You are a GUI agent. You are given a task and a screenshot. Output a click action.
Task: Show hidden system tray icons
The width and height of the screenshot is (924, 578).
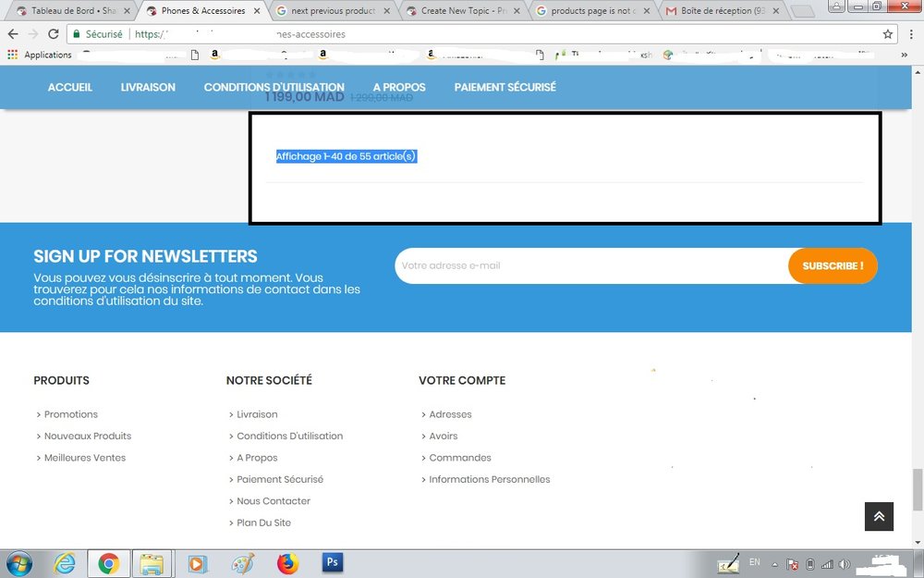775,564
